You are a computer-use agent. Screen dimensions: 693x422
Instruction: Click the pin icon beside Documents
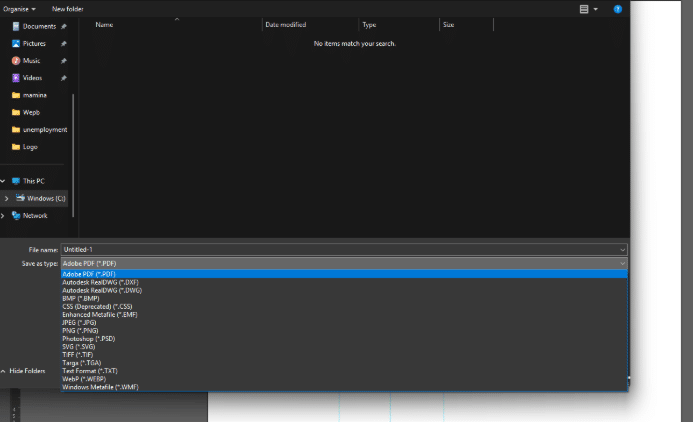pos(64,27)
